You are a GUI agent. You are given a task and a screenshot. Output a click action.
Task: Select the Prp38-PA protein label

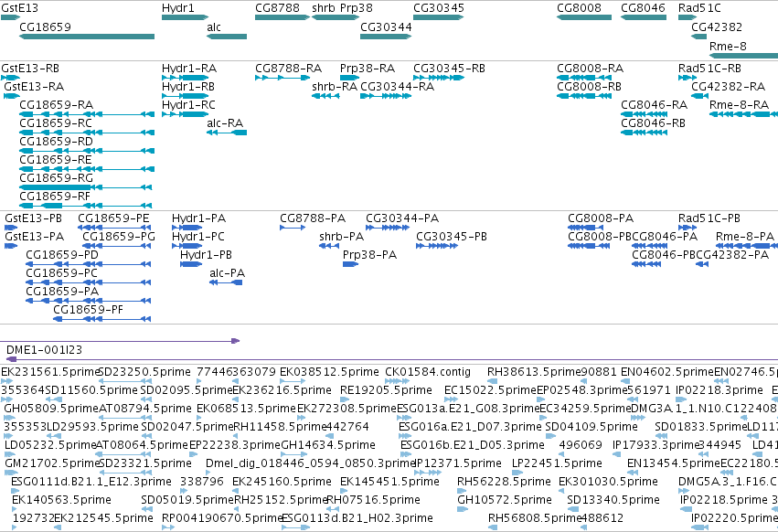click(x=369, y=255)
